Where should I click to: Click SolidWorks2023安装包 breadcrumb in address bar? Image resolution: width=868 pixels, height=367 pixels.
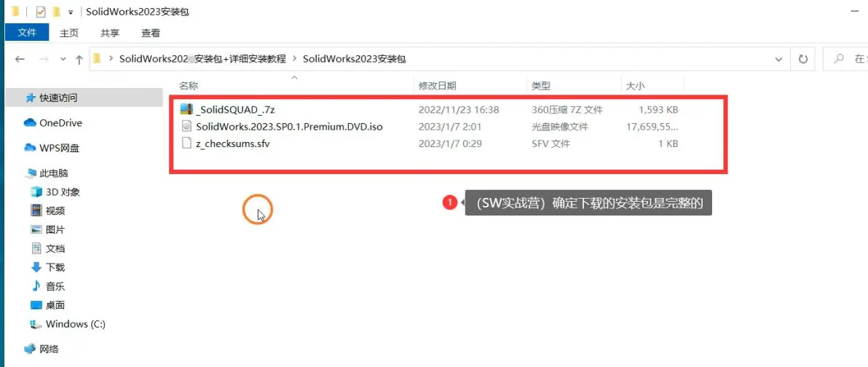[355, 59]
